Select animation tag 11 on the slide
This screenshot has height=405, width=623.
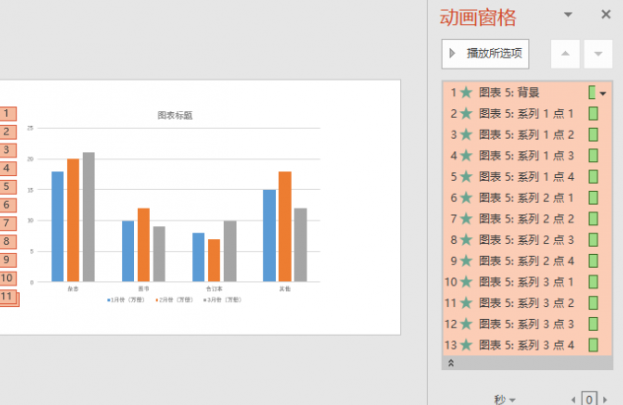(8, 297)
